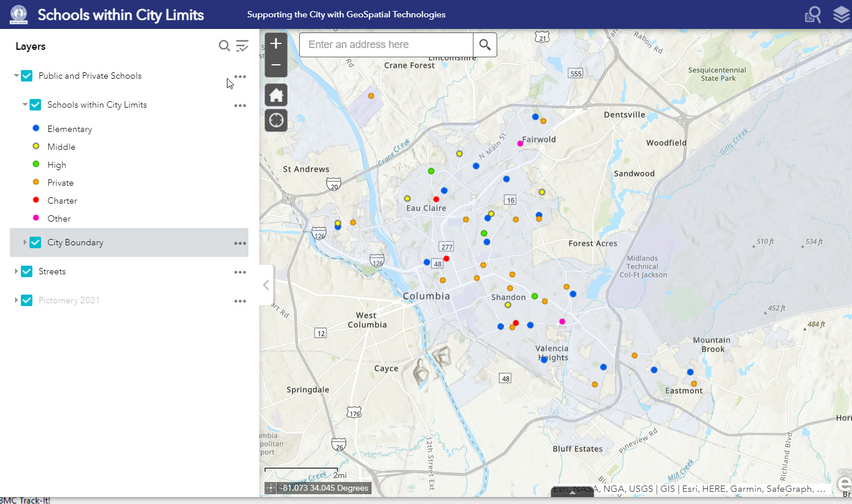Disable the Pictomery 2021 layer
Screen dimensions: 852x504
[27, 300]
